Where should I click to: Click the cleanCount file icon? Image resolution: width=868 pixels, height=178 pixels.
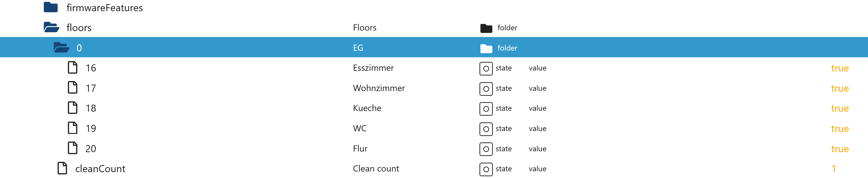coord(62,168)
